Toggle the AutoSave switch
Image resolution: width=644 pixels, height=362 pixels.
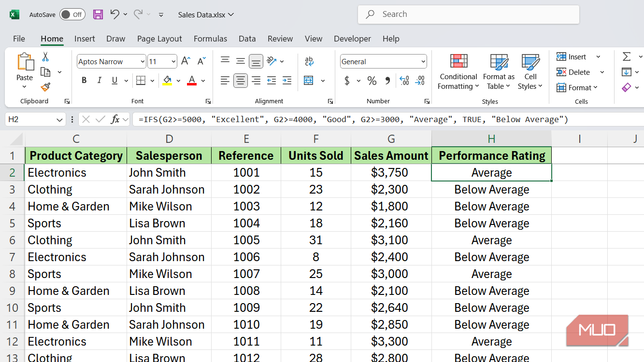point(72,14)
